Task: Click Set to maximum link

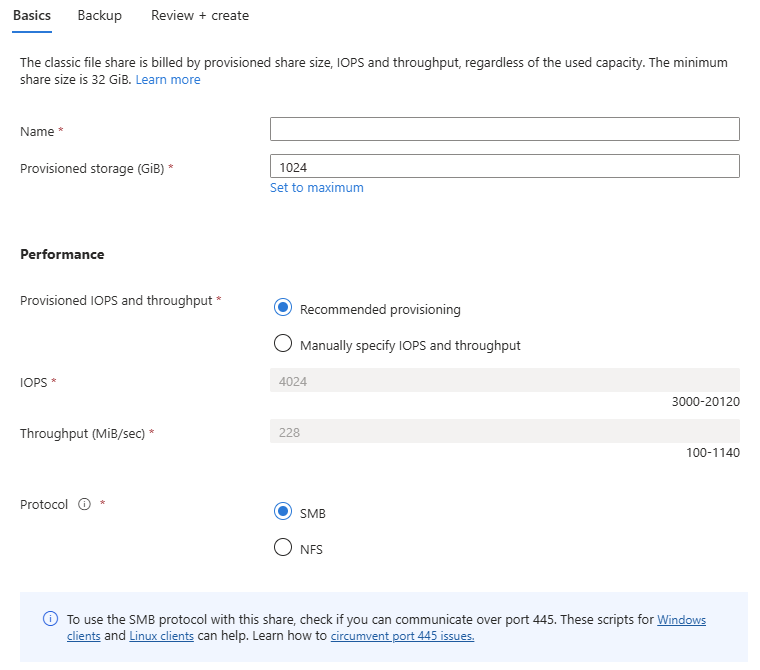Action: [317, 188]
